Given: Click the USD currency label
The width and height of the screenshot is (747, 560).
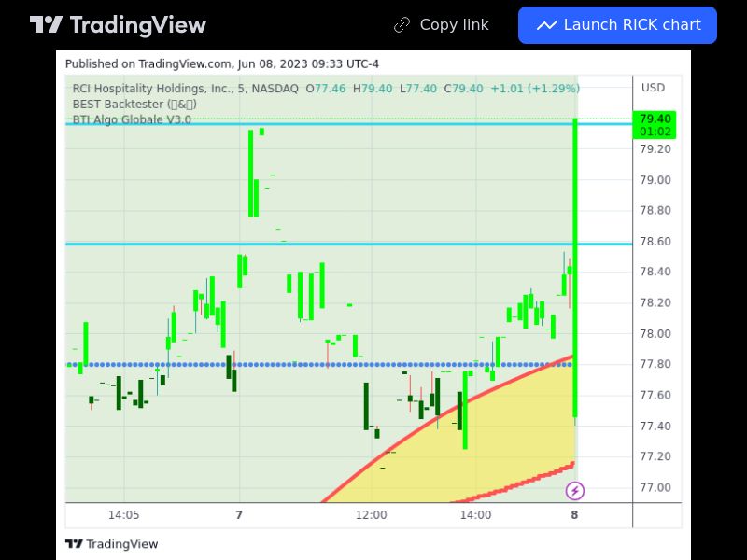Looking at the screenshot, I should [653, 88].
